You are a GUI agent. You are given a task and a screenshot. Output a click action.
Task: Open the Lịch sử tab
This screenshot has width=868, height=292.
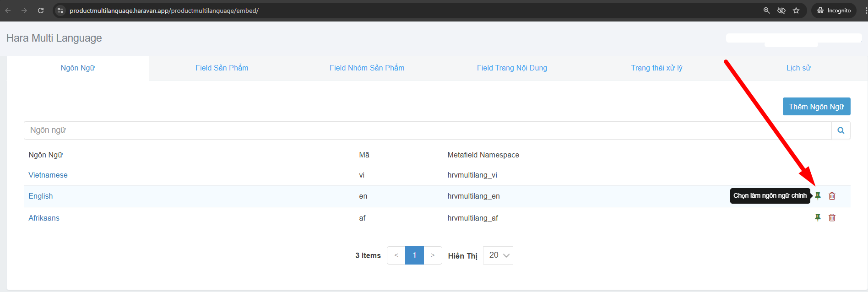pos(798,68)
